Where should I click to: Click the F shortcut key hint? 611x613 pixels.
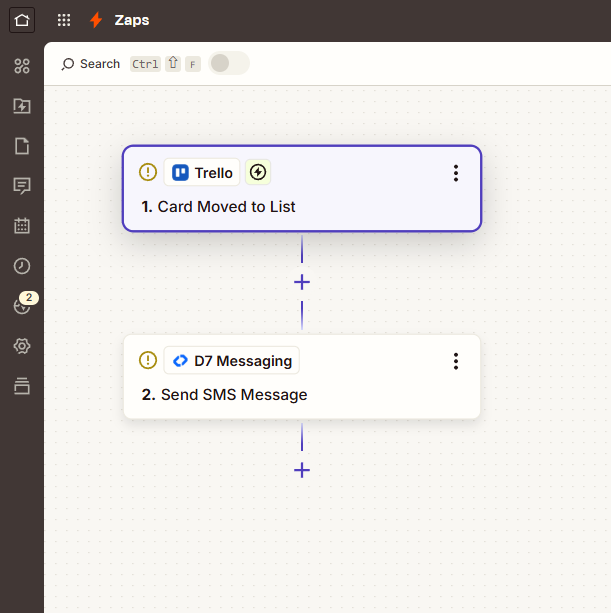(193, 64)
